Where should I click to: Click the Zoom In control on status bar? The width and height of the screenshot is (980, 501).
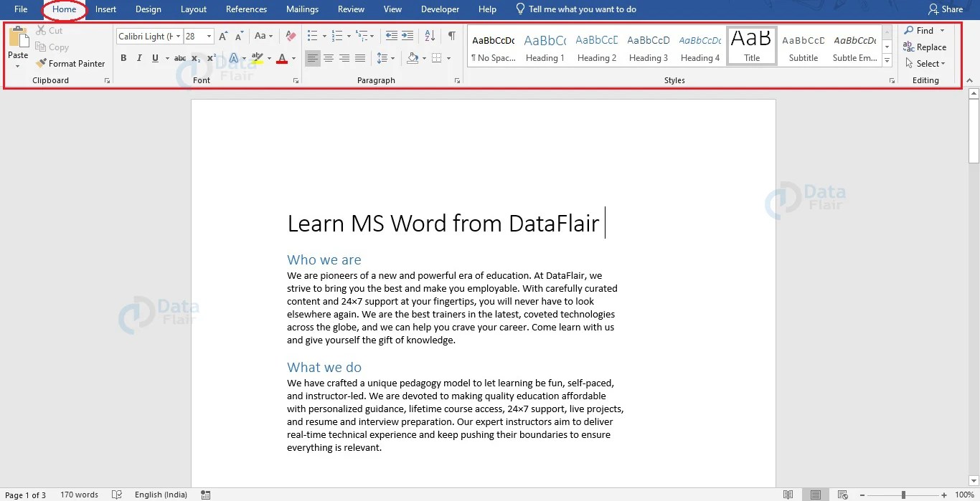945,495
